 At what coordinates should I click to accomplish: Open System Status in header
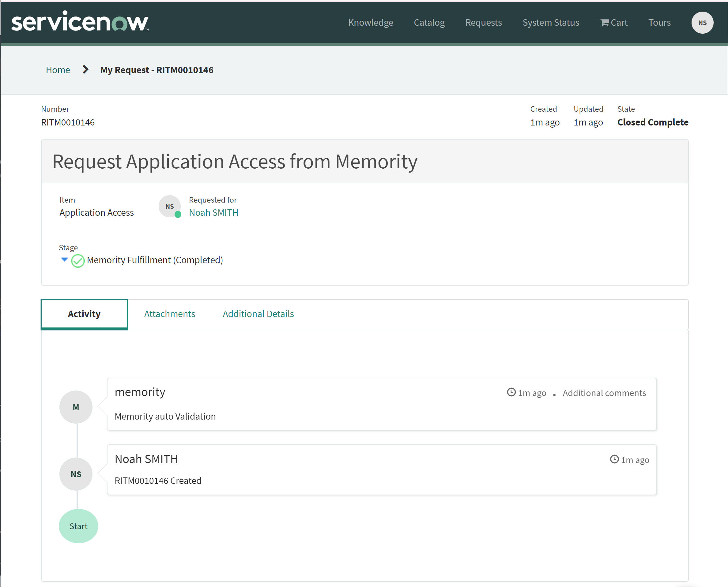550,23
